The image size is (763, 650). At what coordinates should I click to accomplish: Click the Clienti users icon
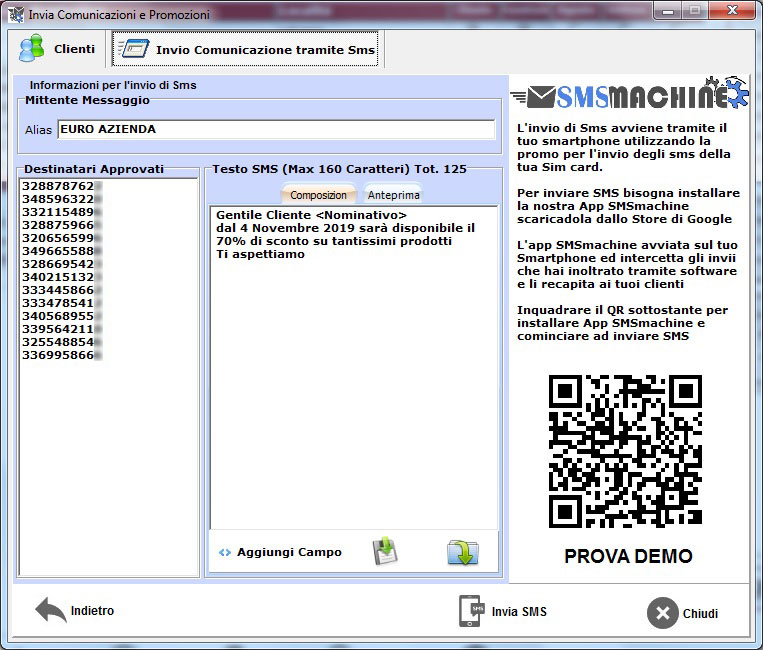click(x=32, y=48)
